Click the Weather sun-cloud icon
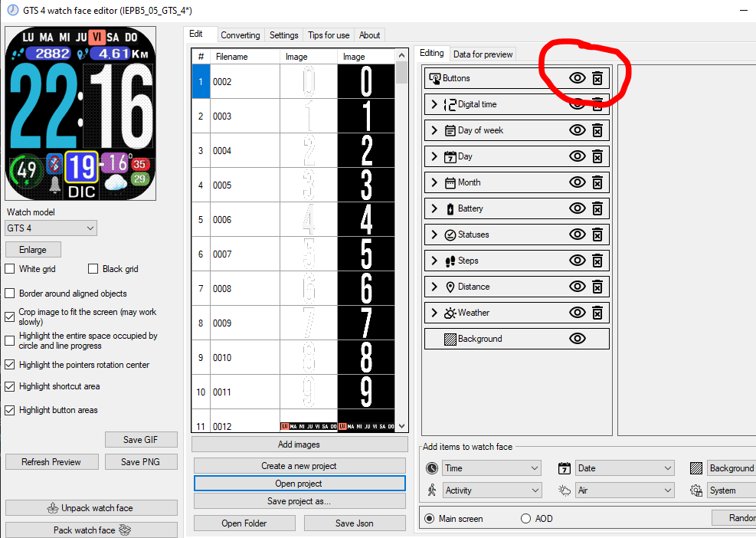The image size is (756, 538). pyautogui.click(x=450, y=313)
